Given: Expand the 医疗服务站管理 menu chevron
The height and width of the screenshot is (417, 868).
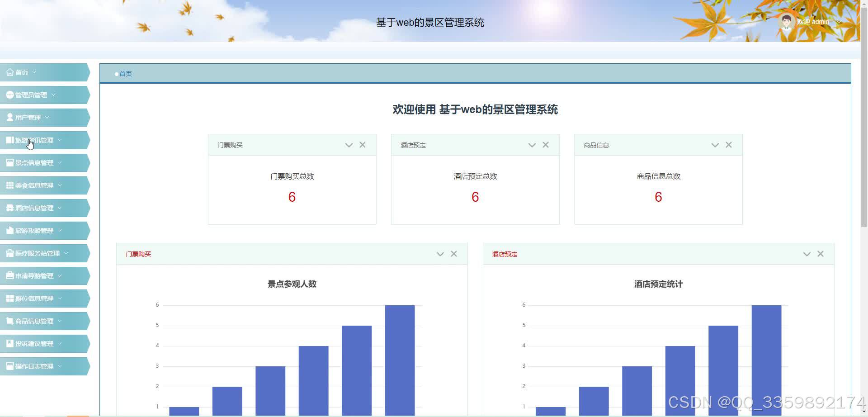Looking at the screenshot, I should pyautogui.click(x=66, y=253).
